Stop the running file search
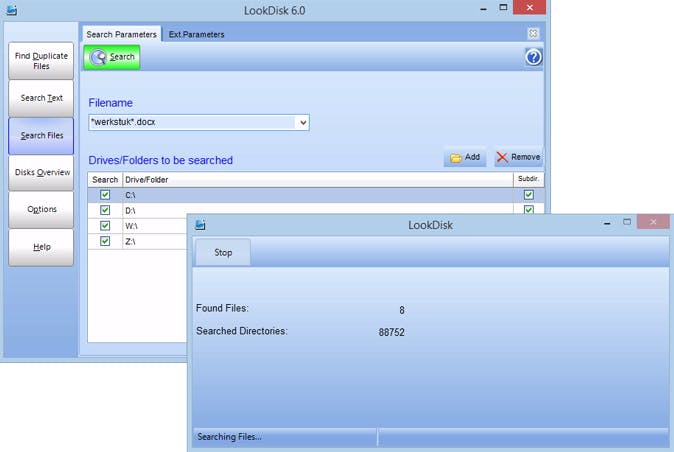Image resolution: width=674 pixels, height=452 pixels. coord(223,253)
